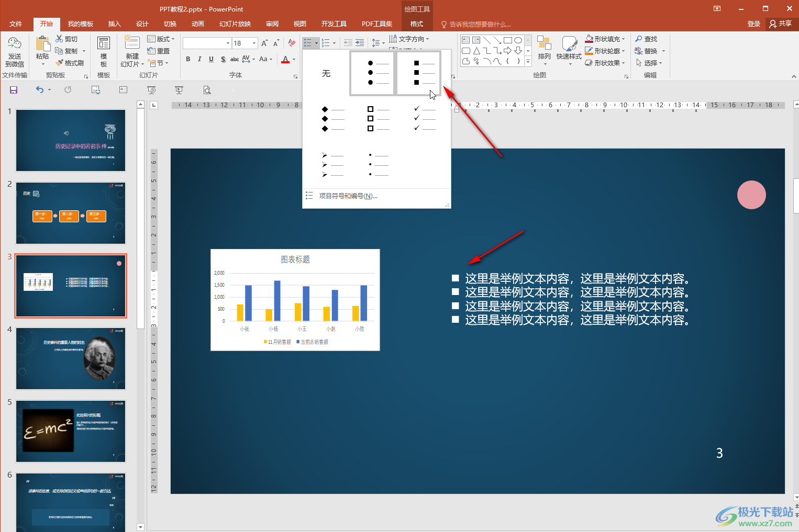
Task: Click the 复制 copy button
Action: coord(67,51)
